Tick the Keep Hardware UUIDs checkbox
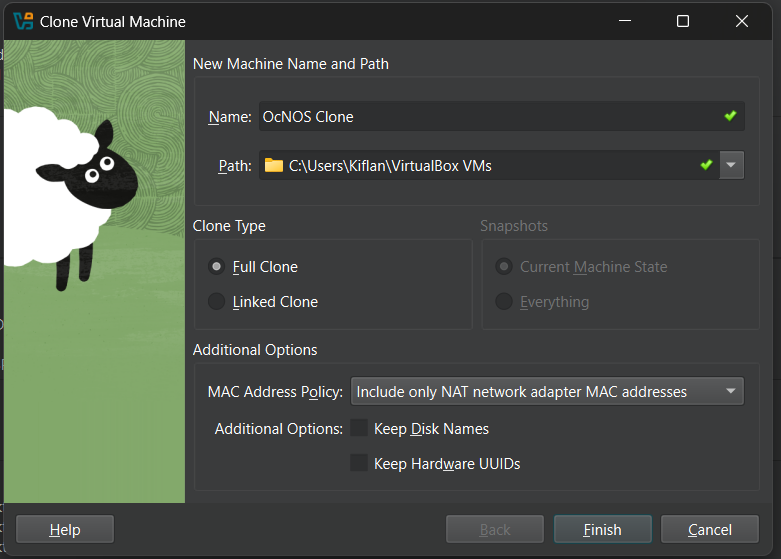This screenshot has width=781, height=559. point(359,463)
